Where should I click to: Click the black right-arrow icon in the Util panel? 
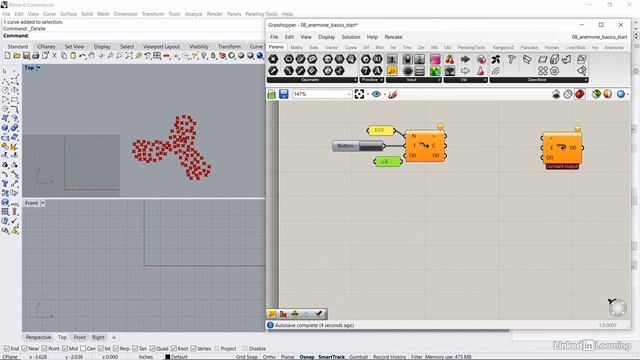465,59
